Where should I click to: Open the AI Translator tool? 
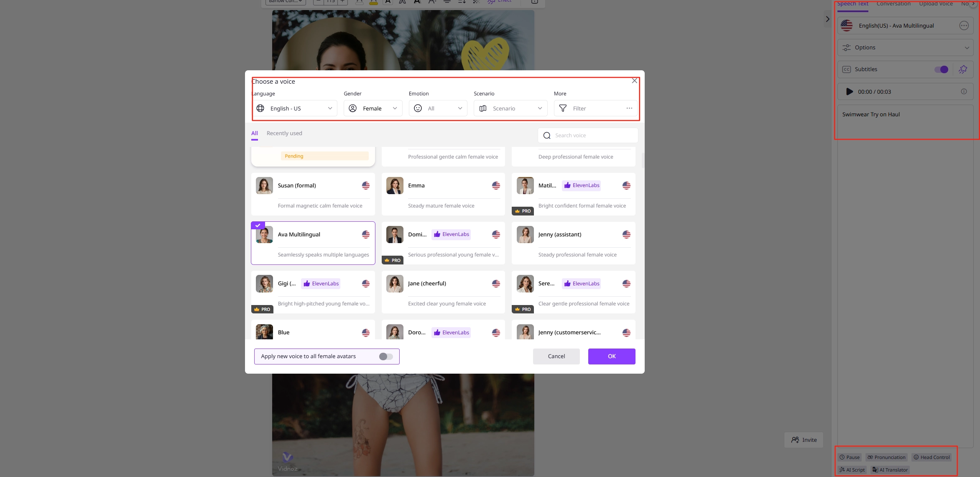click(x=890, y=470)
